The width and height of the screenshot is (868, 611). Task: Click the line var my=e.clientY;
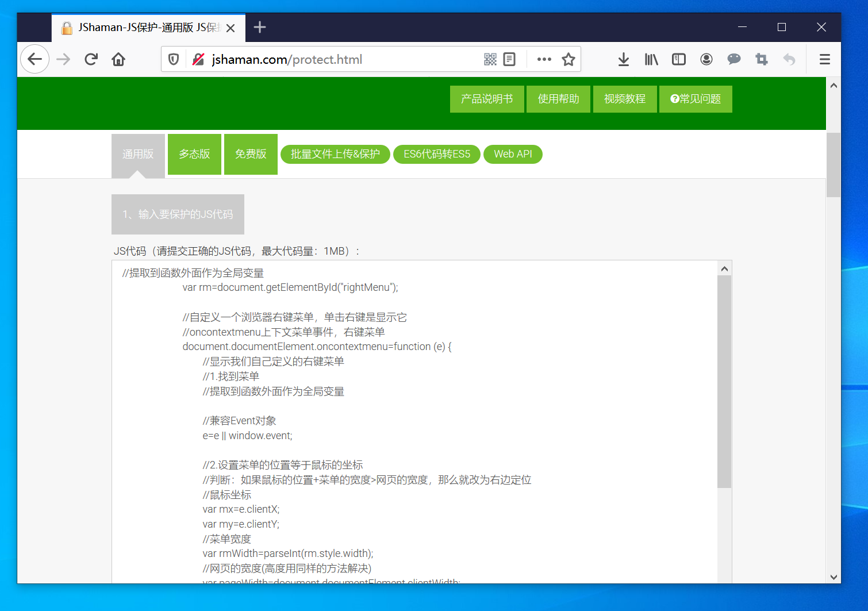[241, 524]
